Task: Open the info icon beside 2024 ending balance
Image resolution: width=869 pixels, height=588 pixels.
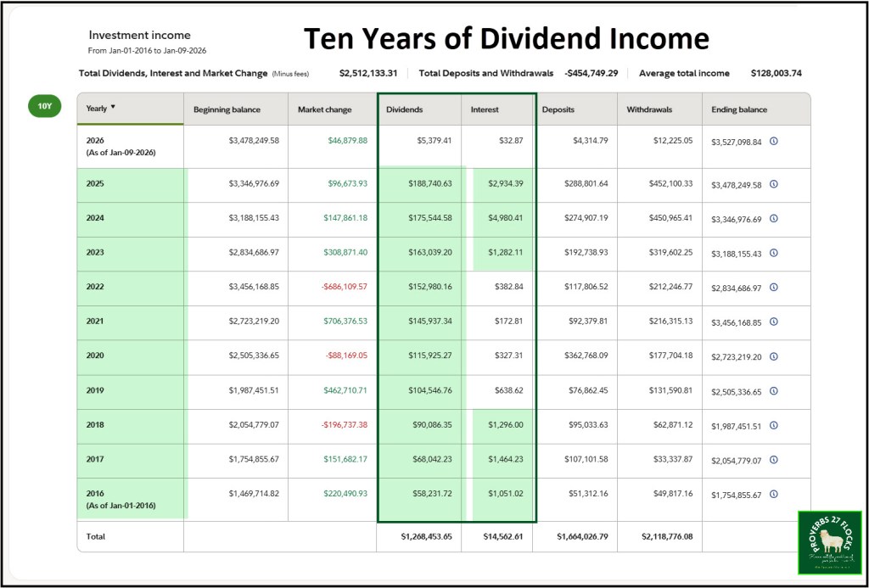Action: pos(773,218)
